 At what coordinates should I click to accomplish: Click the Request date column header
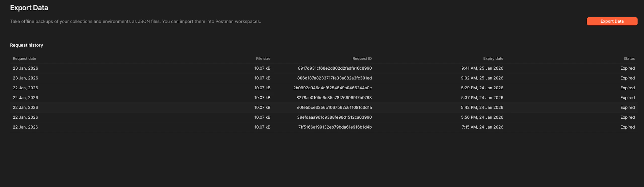point(24,59)
